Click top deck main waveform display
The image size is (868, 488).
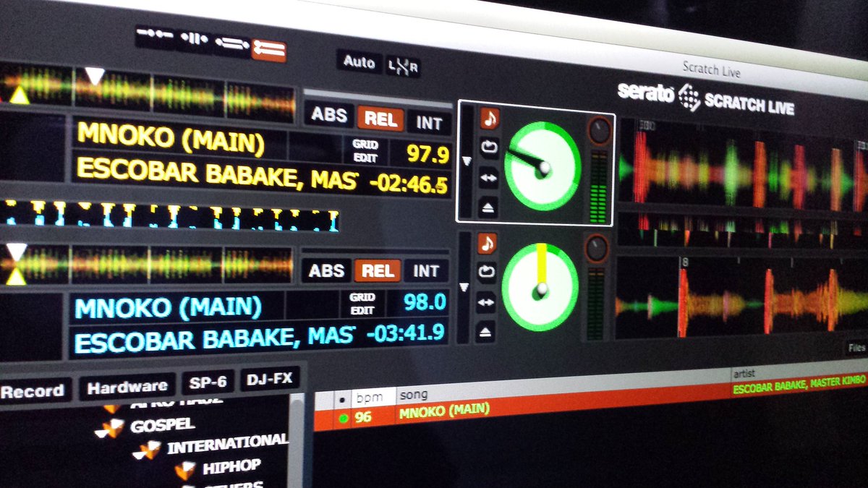[x=744, y=166]
